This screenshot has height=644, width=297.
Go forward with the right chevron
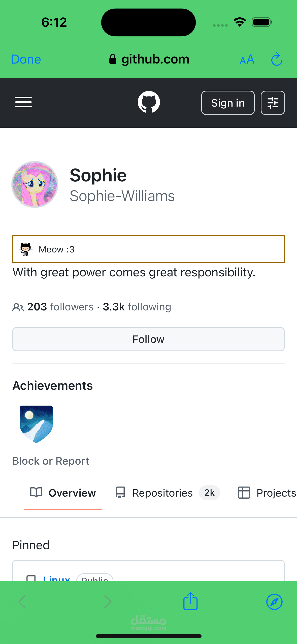point(108,602)
